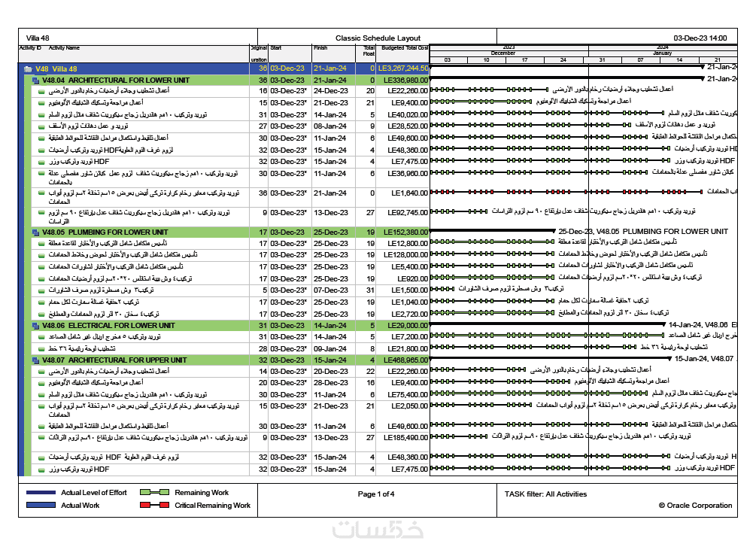Click the red critical bar on the LE1,640.00 row
Image resolution: width=756 pixels, height=550 pixels.
pyautogui.click(x=566, y=192)
